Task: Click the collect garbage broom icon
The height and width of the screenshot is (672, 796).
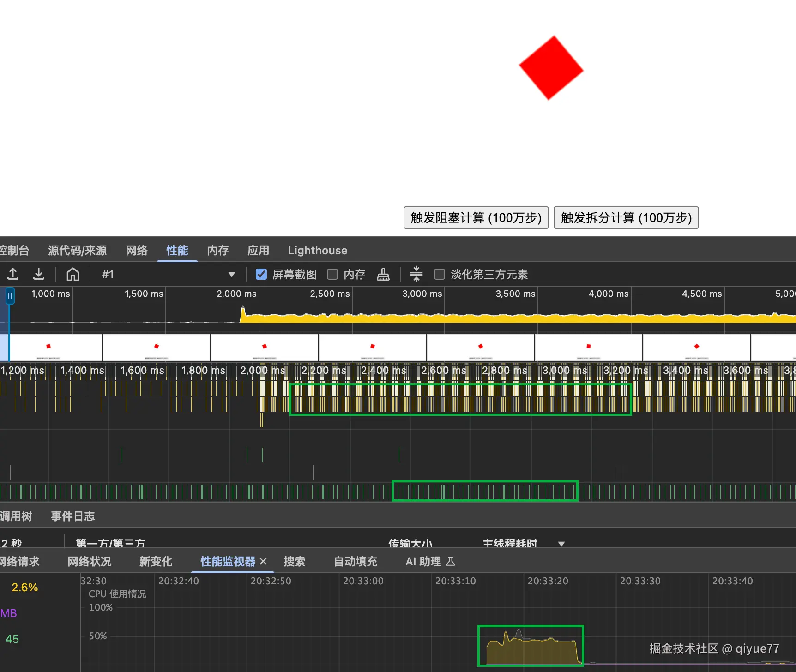Action: tap(383, 274)
